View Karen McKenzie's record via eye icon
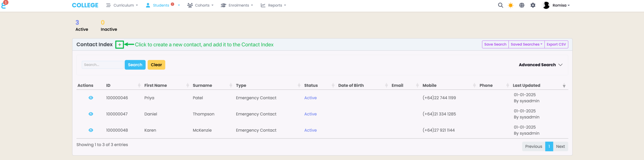This screenshot has height=160, width=644. [x=91, y=130]
